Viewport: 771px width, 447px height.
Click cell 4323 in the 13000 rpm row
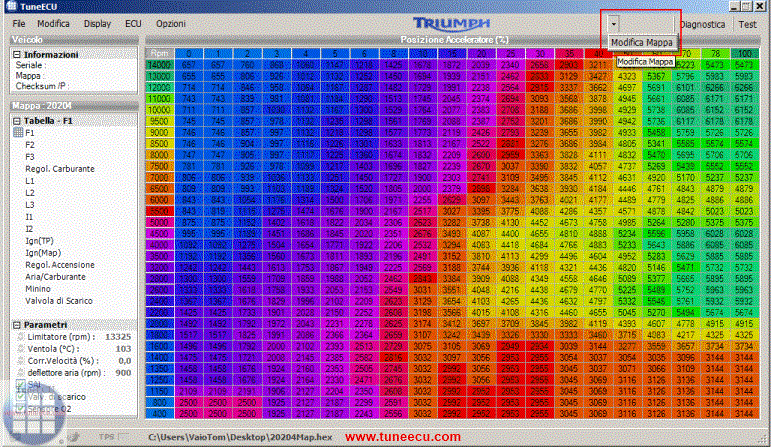click(x=627, y=76)
